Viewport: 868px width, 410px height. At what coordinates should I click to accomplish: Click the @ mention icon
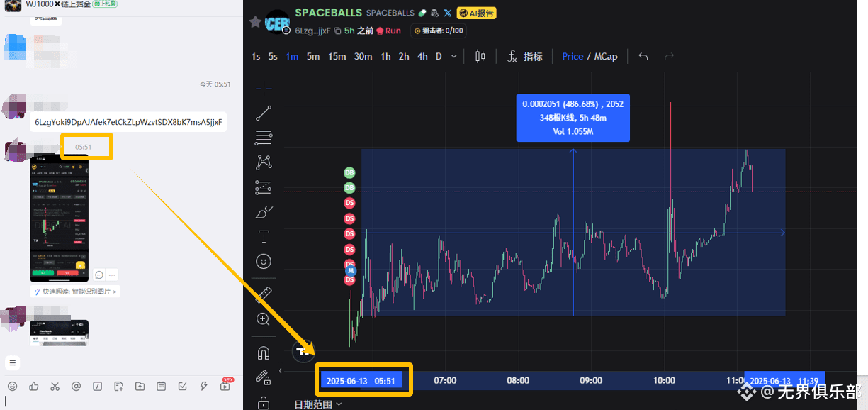[x=76, y=386]
